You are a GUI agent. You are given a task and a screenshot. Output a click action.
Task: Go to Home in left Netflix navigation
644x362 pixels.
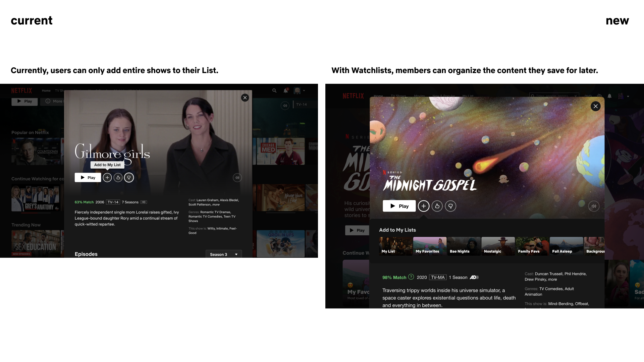[46, 90]
